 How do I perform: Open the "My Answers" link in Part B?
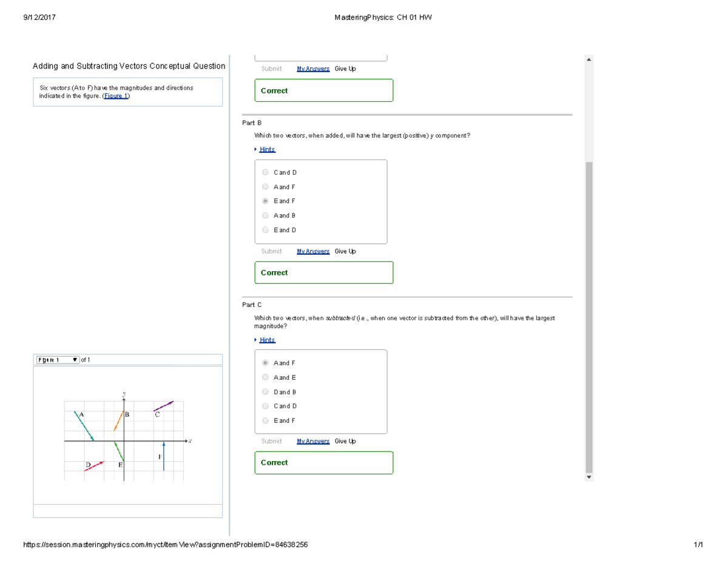pos(313,251)
